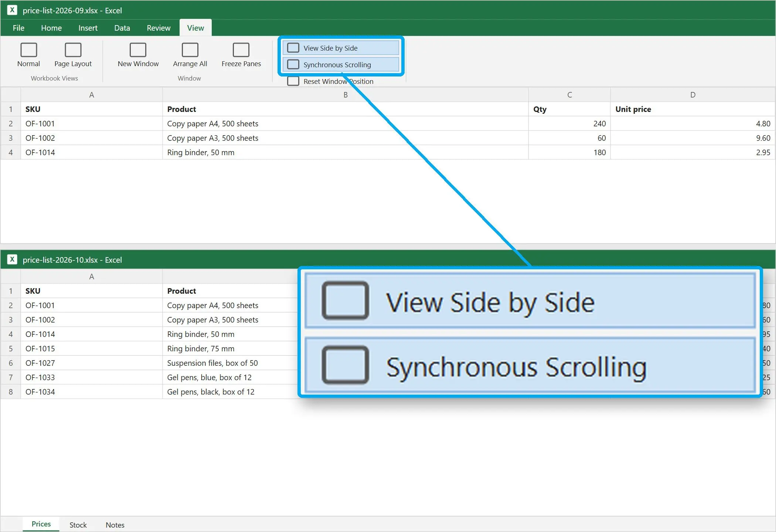Image resolution: width=776 pixels, height=532 pixels.
Task: Click 'Gel pens, blue, box of 12' cell
Action: [x=230, y=378]
